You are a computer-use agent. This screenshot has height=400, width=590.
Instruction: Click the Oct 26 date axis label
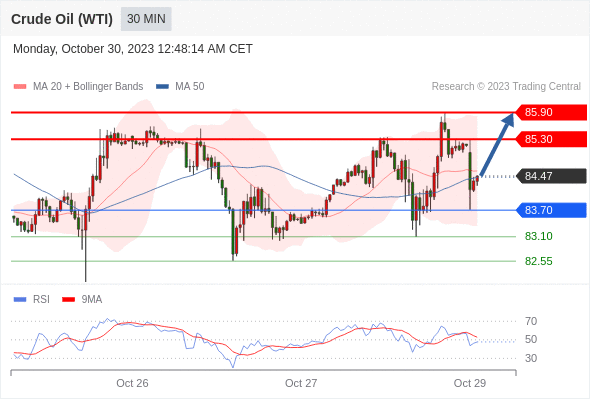132,383
